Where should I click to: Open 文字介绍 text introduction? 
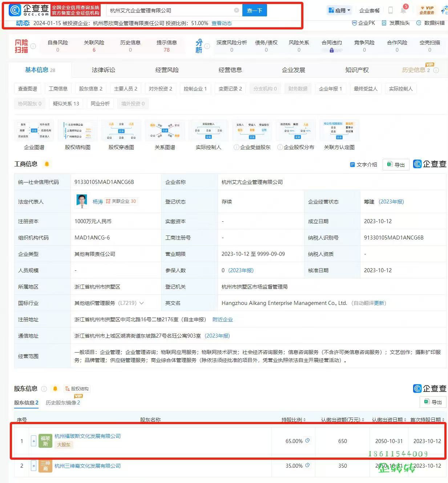point(363,165)
